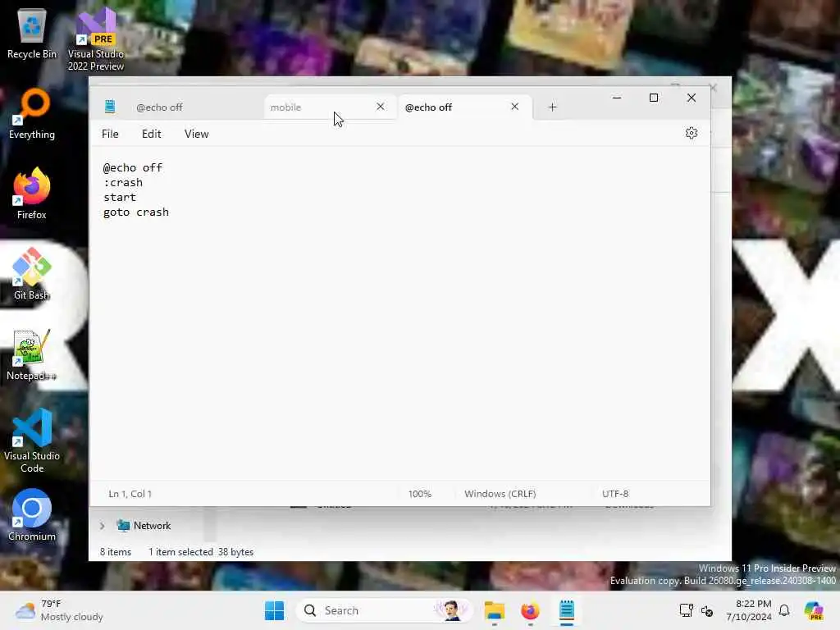Place cursor on the :crash label line
The height and width of the screenshot is (630, 840).
[x=123, y=183]
